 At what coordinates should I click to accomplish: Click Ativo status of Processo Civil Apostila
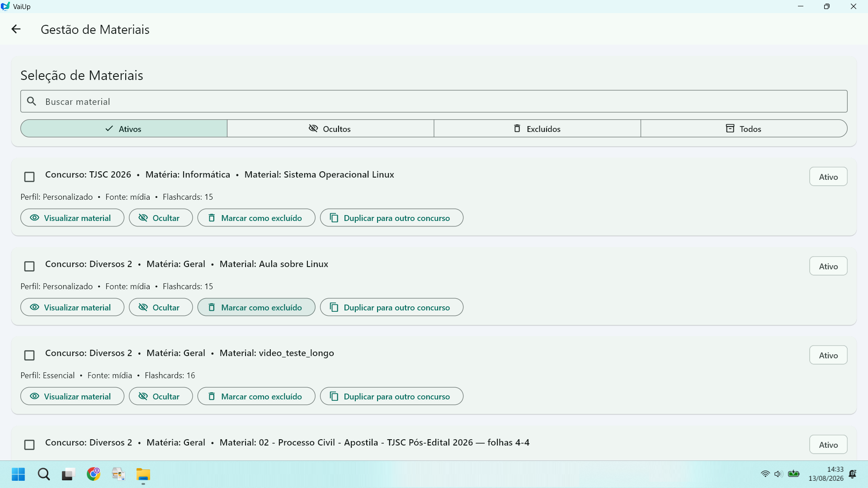(x=828, y=445)
